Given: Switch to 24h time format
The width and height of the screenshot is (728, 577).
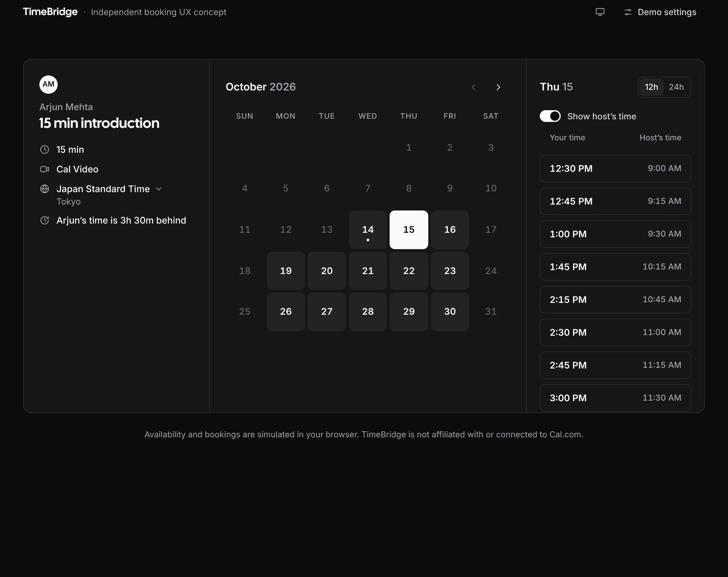Looking at the screenshot, I should coord(676,87).
